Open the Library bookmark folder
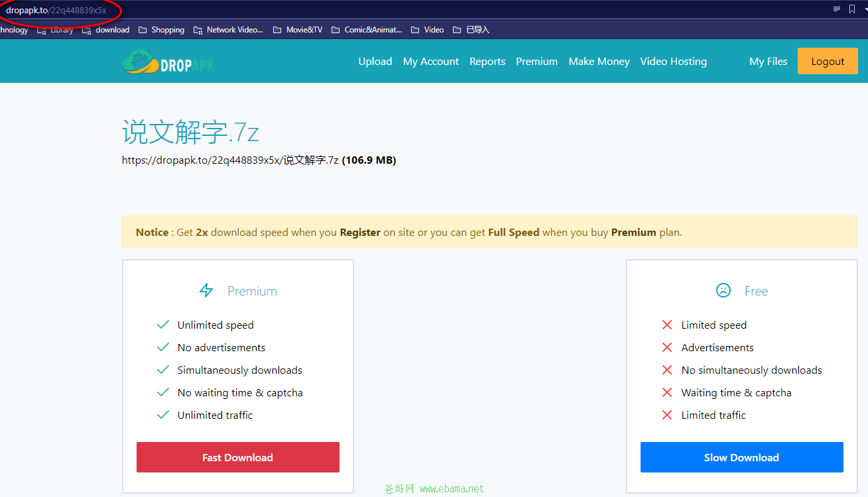The image size is (868, 497). (56, 30)
